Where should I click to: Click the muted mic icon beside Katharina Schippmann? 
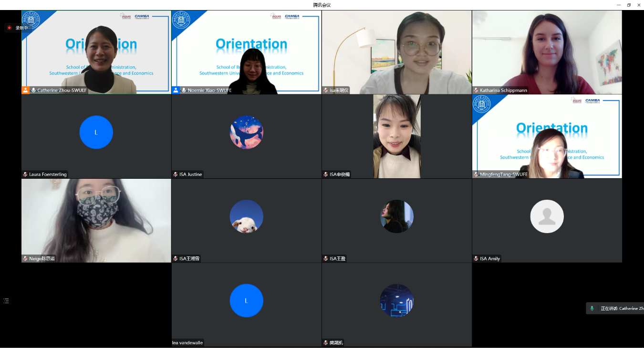coord(476,90)
